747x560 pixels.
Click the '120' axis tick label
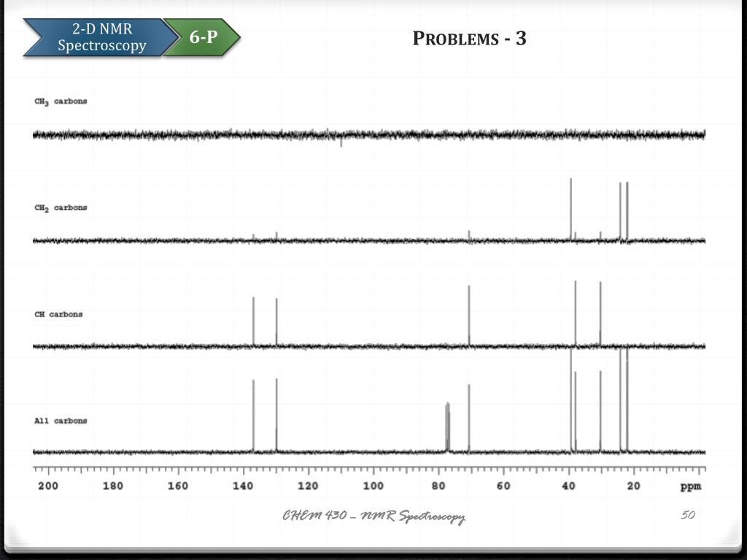tap(309, 486)
